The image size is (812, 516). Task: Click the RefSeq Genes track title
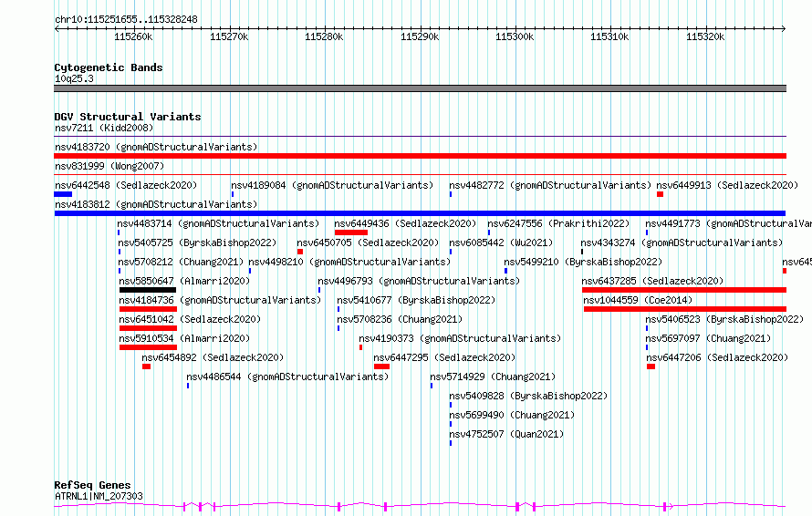92,485
